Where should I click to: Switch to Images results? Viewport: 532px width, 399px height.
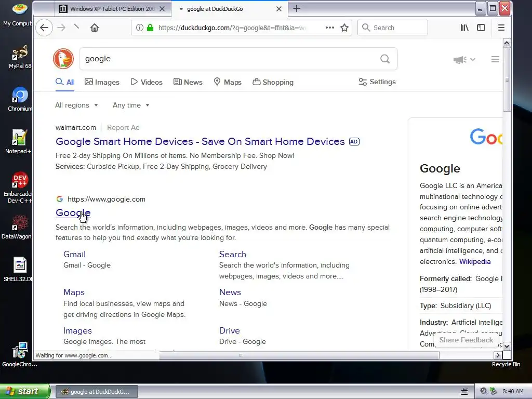point(102,82)
